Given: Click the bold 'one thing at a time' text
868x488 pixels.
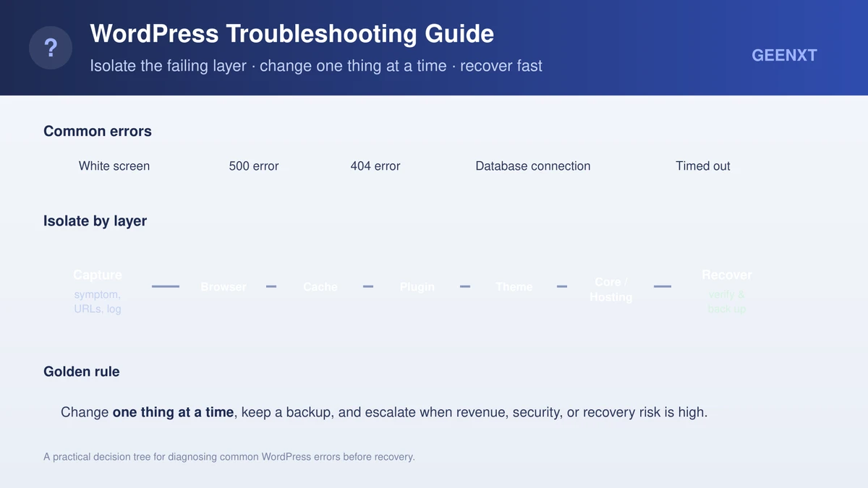Looking at the screenshot, I should (x=173, y=412).
